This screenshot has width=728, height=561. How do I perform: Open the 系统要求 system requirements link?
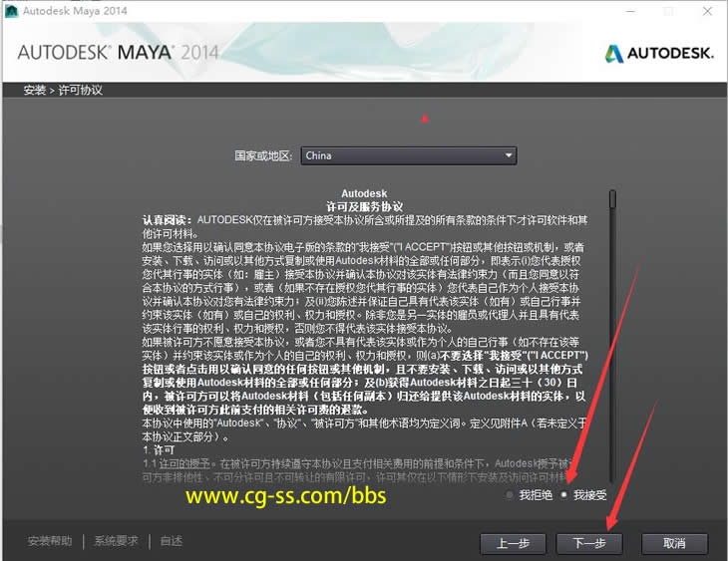(117, 541)
